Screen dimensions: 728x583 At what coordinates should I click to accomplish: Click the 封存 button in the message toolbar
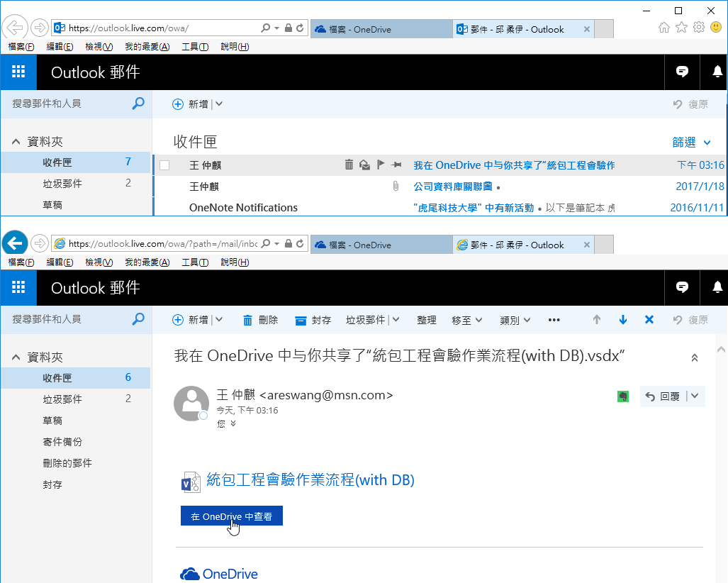click(313, 320)
